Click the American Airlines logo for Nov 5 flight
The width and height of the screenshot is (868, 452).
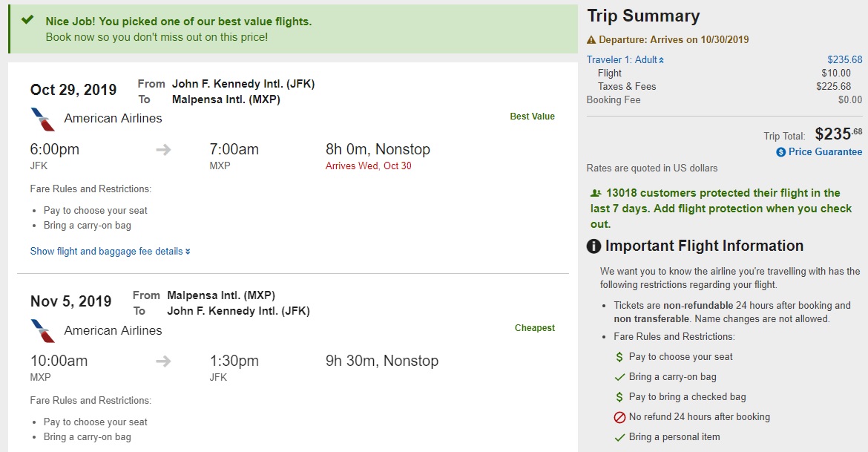(x=43, y=330)
